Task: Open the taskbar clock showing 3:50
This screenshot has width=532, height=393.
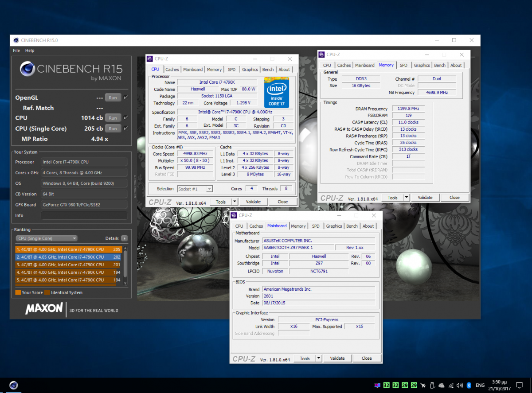Action: (501, 385)
